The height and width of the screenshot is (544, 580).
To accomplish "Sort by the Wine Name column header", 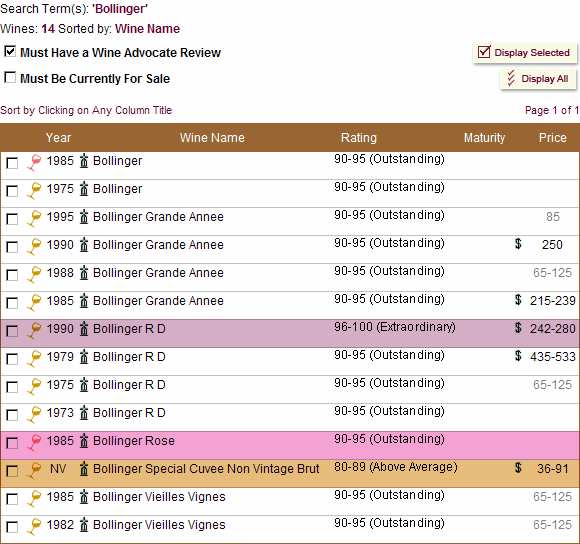I will click(x=212, y=138).
